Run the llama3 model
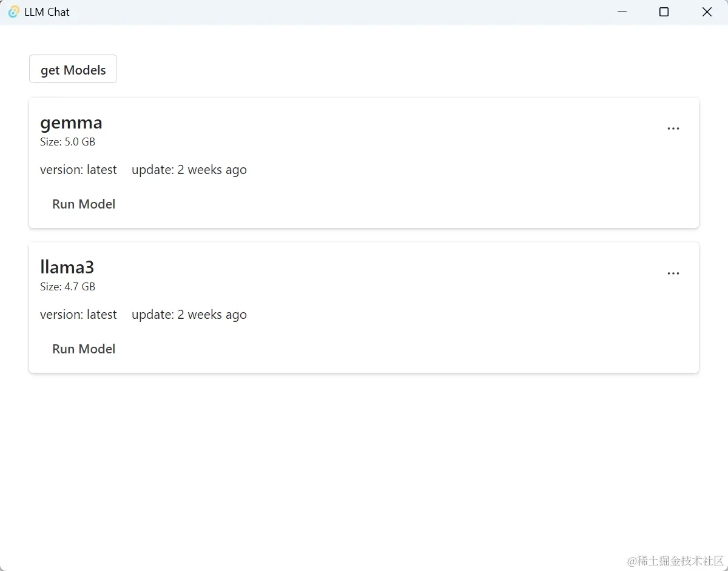Image resolution: width=728 pixels, height=571 pixels. coord(84,349)
